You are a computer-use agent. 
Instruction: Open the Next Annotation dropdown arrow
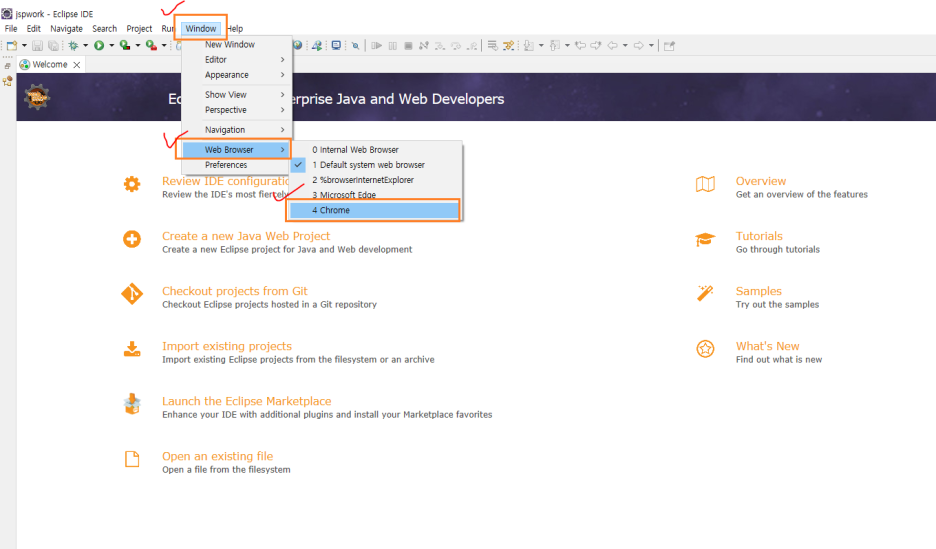[x=541, y=45]
